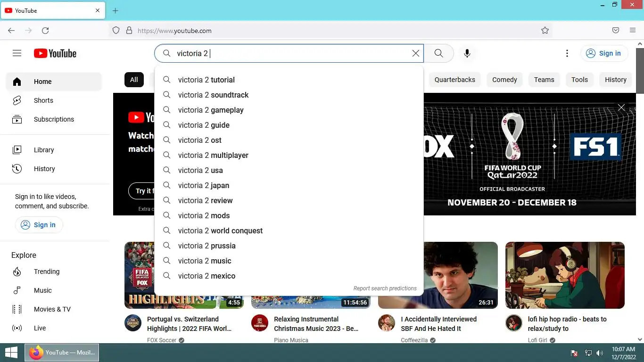Screen dimensions: 644x362
Task: Clear the search box with the X icon
Action: coord(416,53)
